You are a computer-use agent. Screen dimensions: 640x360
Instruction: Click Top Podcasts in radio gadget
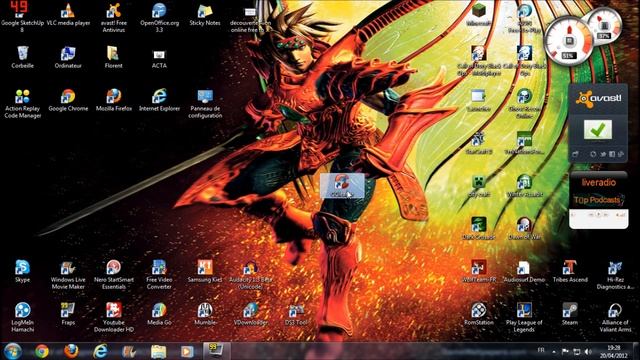pos(597,200)
